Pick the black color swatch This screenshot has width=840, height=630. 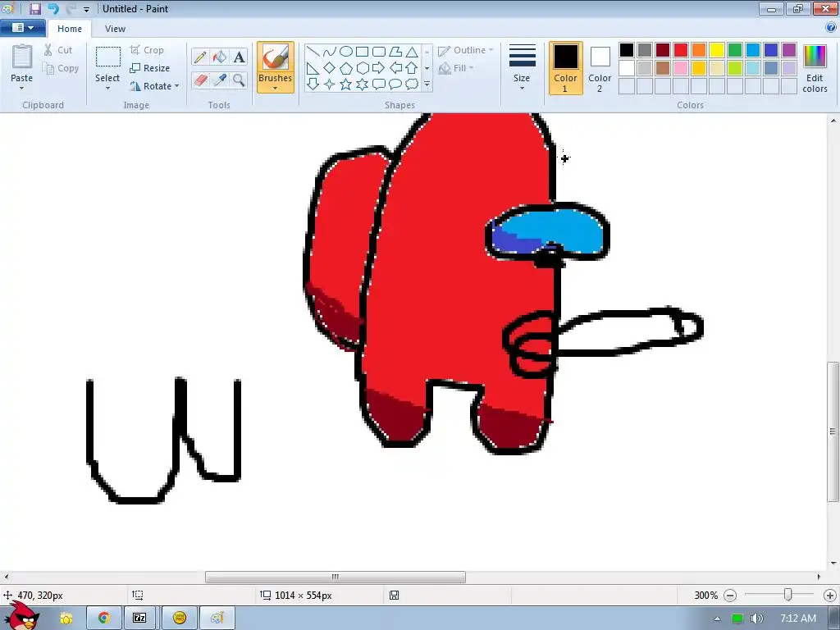click(x=627, y=50)
